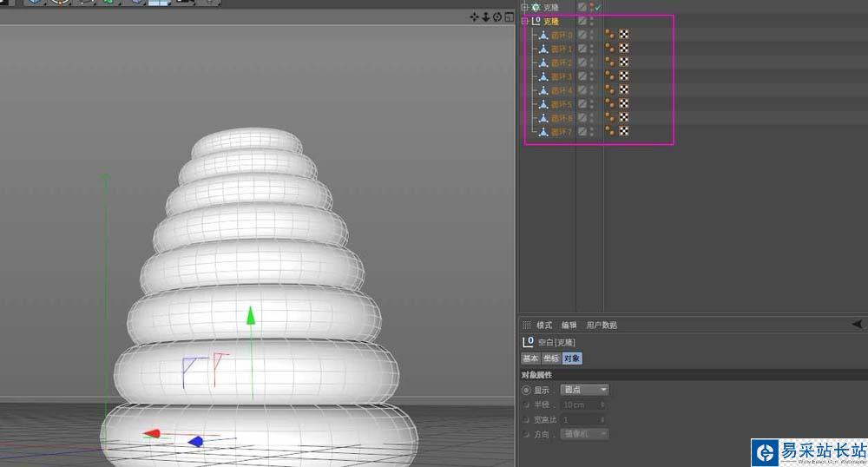Viewport: 868px width, 467px height.
Task: Click the 半径 value stepper arrows
Action: pos(602,405)
